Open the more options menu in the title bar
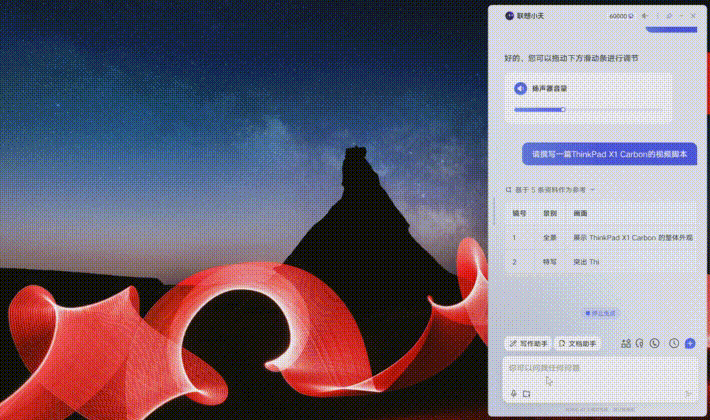This screenshot has width=710, height=420. click(x=657, y=16)
